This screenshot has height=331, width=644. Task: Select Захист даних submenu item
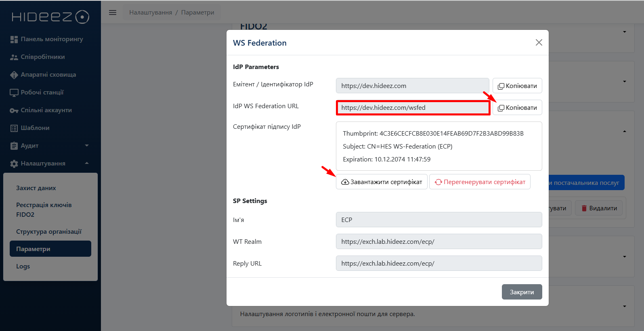click(36, 188)
